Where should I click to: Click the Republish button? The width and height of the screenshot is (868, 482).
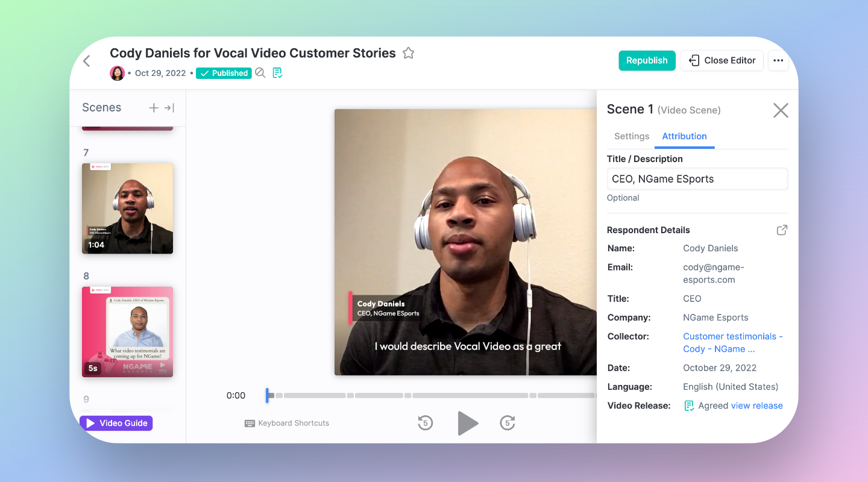coord(647,60)
